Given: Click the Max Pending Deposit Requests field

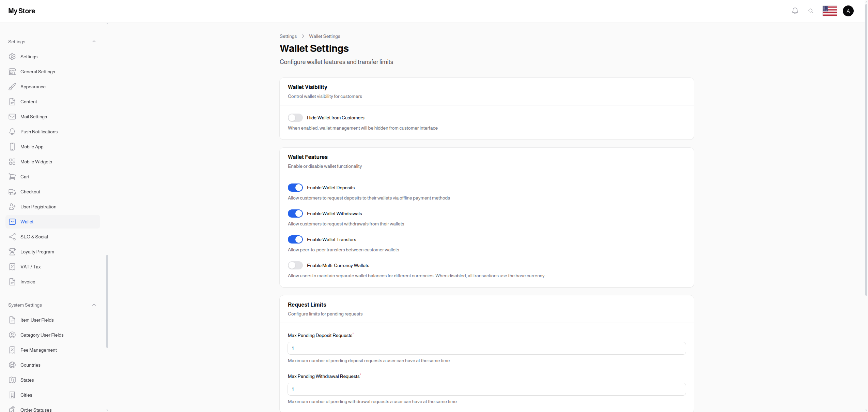Looking at the screenshot, I should tap(486, 348).
